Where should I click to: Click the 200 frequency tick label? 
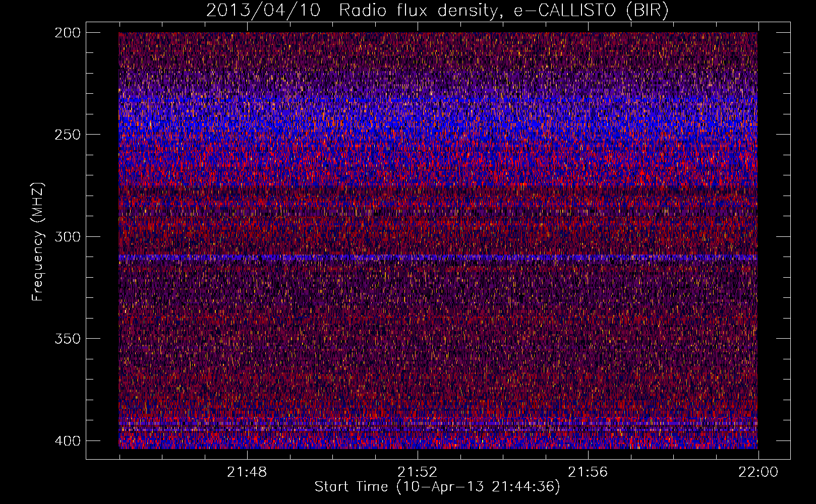click(67, 33)
